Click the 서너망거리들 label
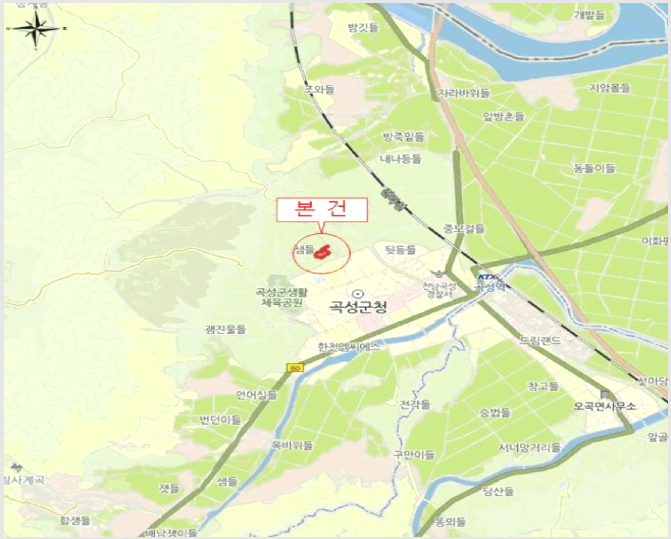671x539 pixels. 530,448
